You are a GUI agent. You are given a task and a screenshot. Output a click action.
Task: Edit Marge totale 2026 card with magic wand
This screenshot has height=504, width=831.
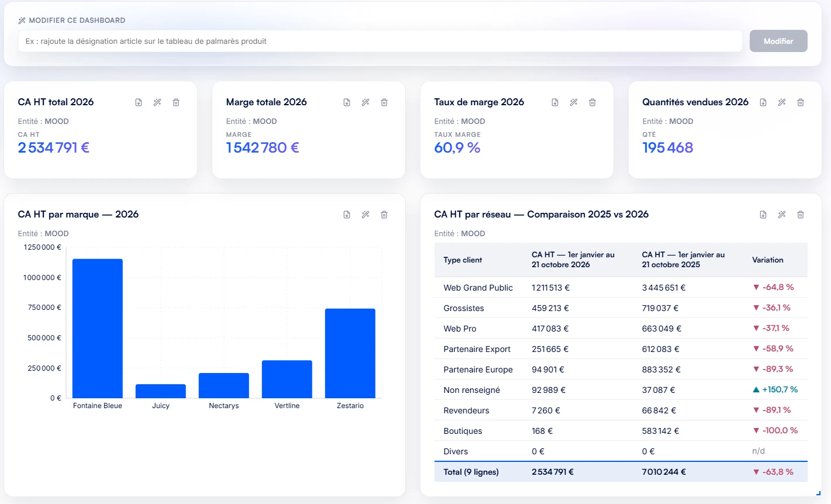pos(365,102)
